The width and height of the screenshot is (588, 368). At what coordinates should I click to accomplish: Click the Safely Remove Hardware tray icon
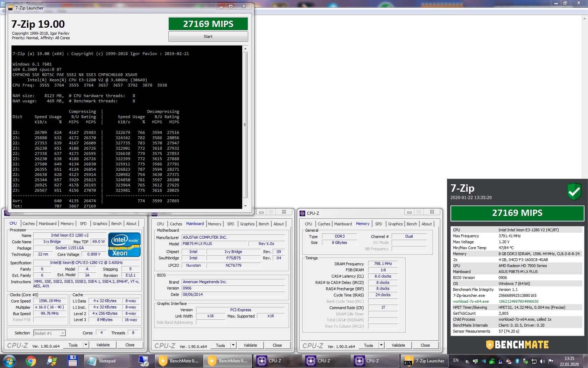coord(525,361)
